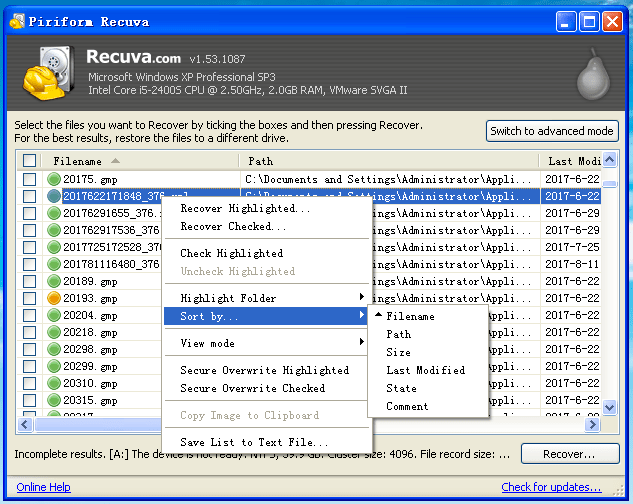Click the state icon of highlighted 201762171848_376 file
The image size is (633, 504).
54,196
